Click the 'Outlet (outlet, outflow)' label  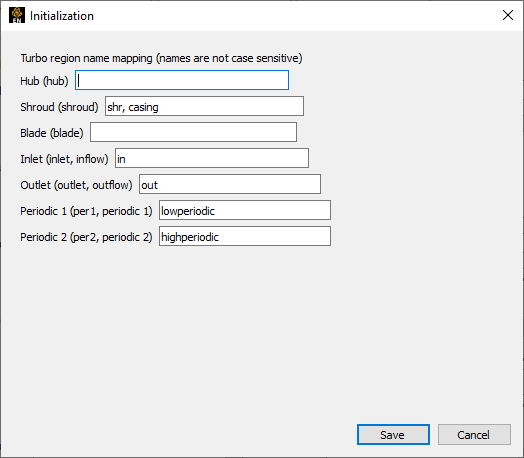pos(76,185)
